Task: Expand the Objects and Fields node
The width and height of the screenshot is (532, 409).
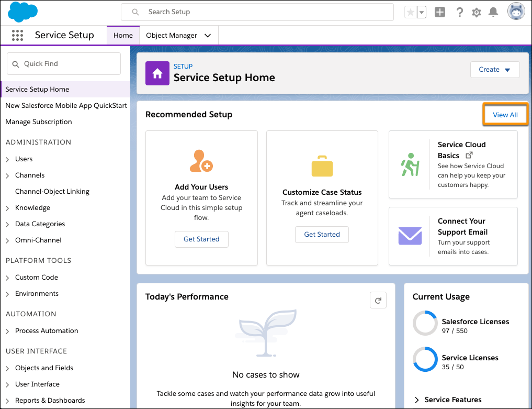Action: 7,368
